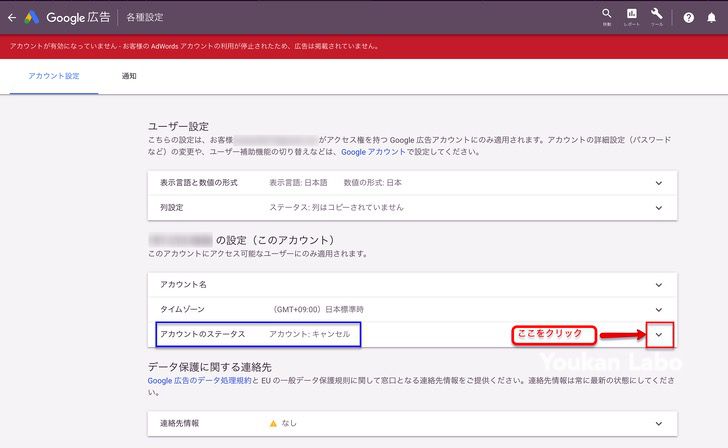Switch to the アカウント設定 tab
The width and height of the screenshot is (728, 448).
click(54, 76)
